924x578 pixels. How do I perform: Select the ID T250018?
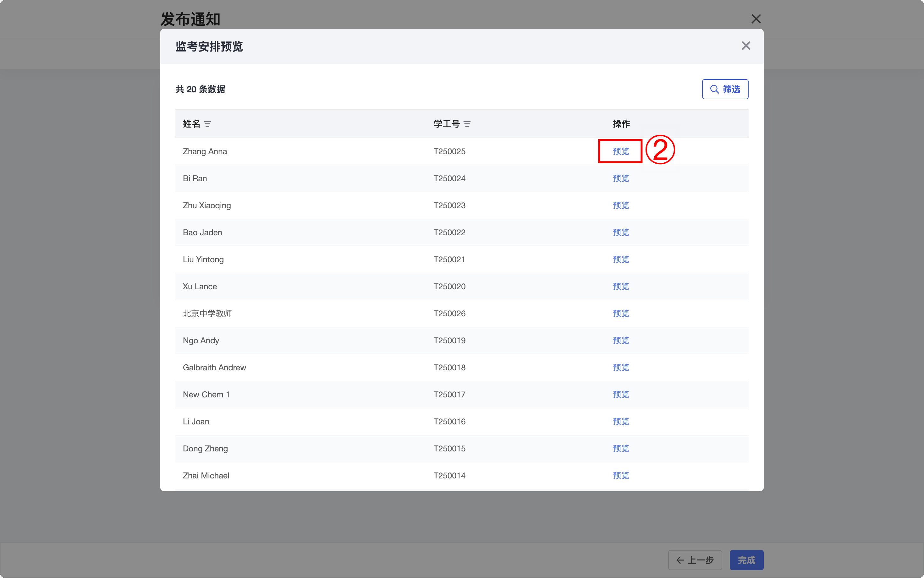449,367
